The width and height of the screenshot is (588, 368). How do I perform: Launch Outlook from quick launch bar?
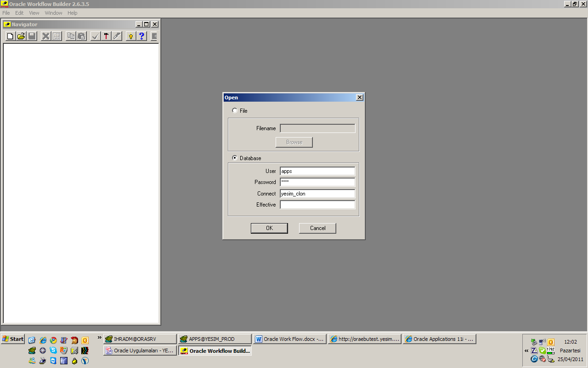point(85,340)
